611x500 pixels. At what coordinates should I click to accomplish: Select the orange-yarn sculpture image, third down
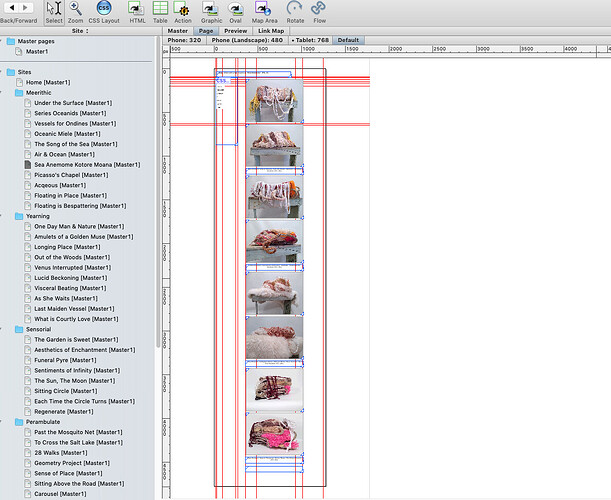(274, 196)
